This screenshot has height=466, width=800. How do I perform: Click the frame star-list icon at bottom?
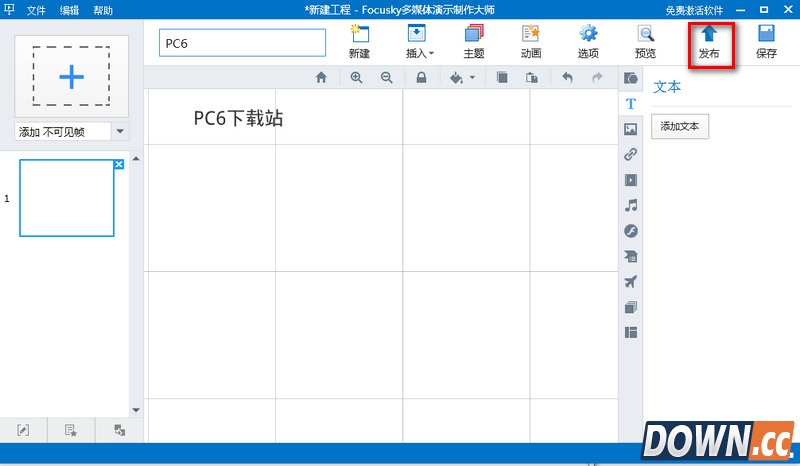[x=70, y=430]
